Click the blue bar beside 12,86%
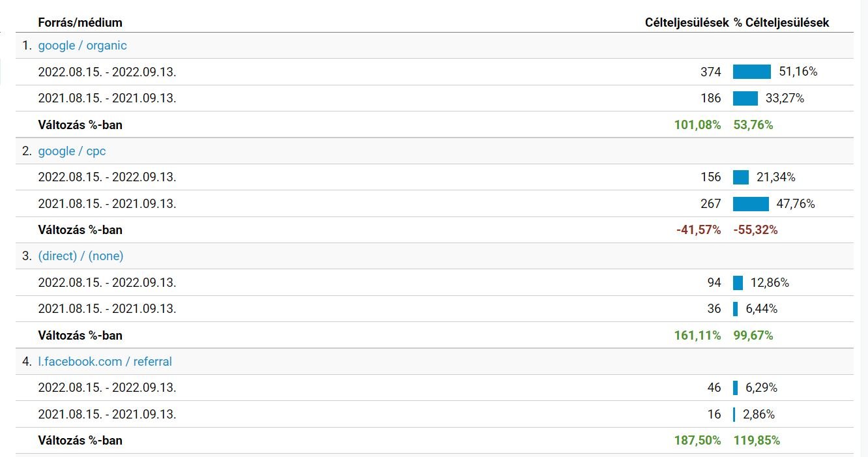This screenshot has height=457, width=868. pos(738,283)
